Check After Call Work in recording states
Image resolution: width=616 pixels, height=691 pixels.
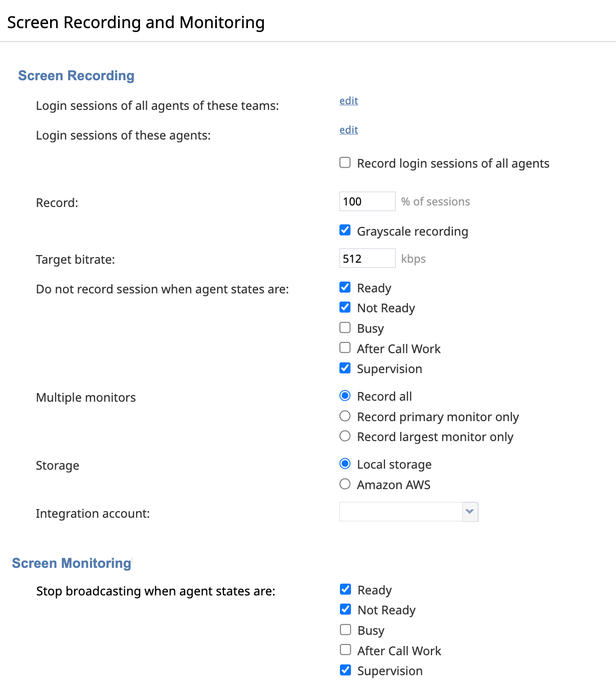(x=345, y=348)
